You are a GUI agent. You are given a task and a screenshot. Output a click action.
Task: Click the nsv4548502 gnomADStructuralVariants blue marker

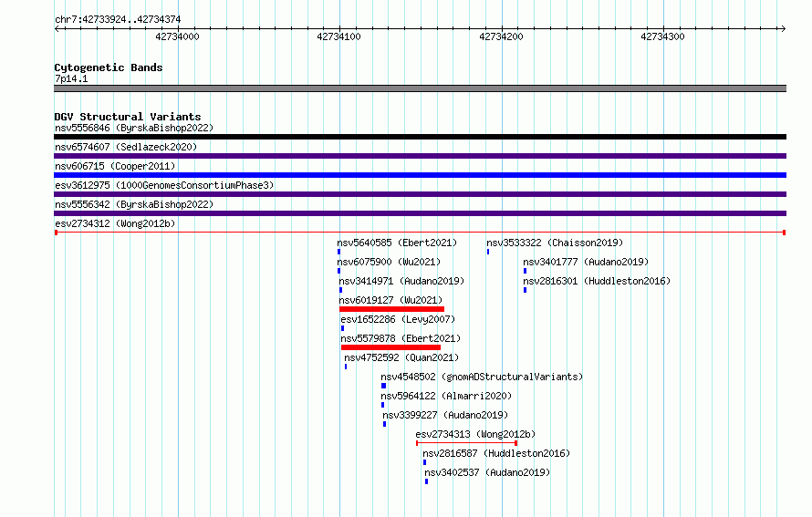click(x=384, y=386)
